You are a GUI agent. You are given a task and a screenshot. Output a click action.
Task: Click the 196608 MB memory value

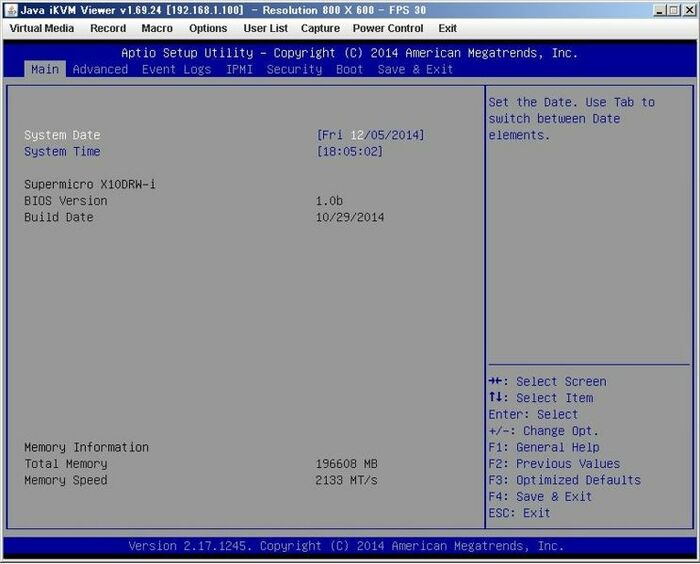tap(346, 464)
